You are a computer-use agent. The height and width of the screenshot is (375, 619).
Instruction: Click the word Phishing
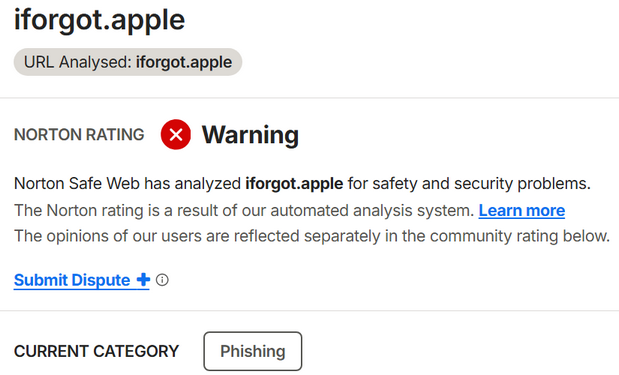[253, 351]
